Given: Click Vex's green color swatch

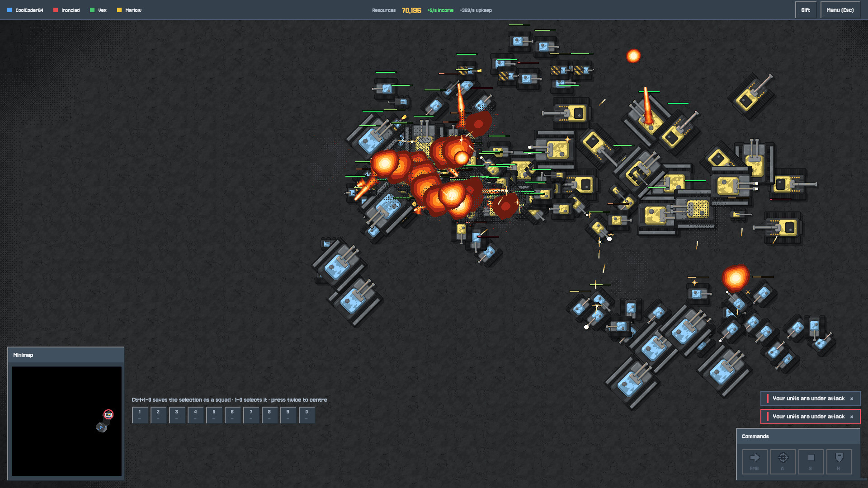Looking at the screenshot, I should [x=92, y=10].
